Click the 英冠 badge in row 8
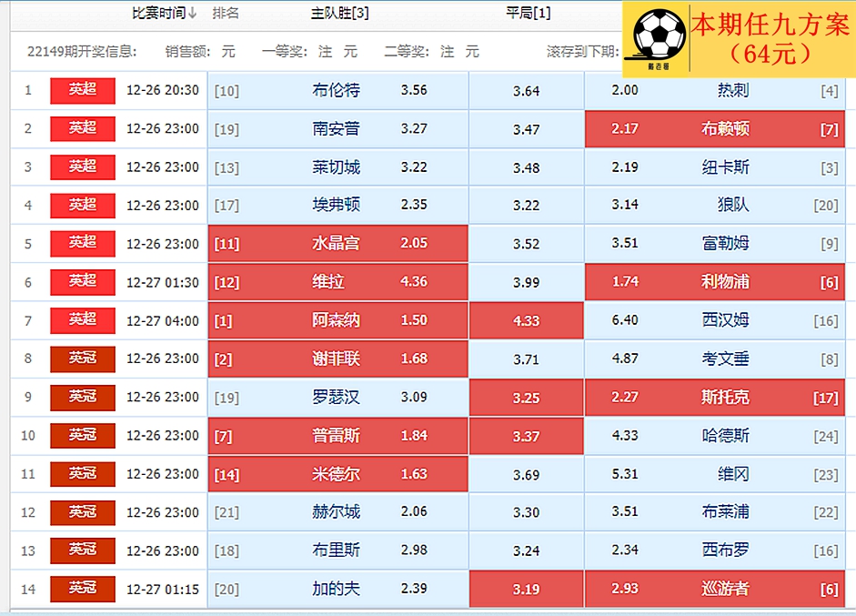The width and height of the screenshot is (856, 616). pyautogui.click(x=83, y=358)
